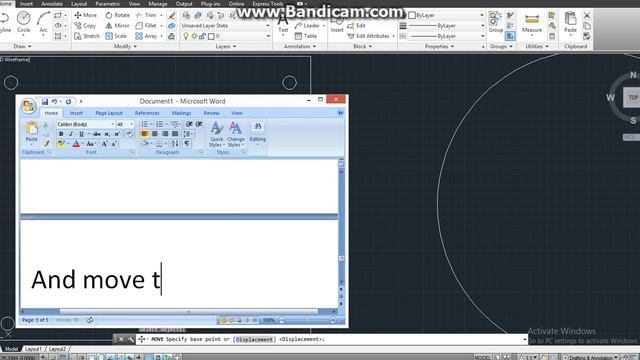The height and width of the screenshot is (360, 640).
Task: Toggle Align Text Left in Word
Action: click(x=144, y=134)
